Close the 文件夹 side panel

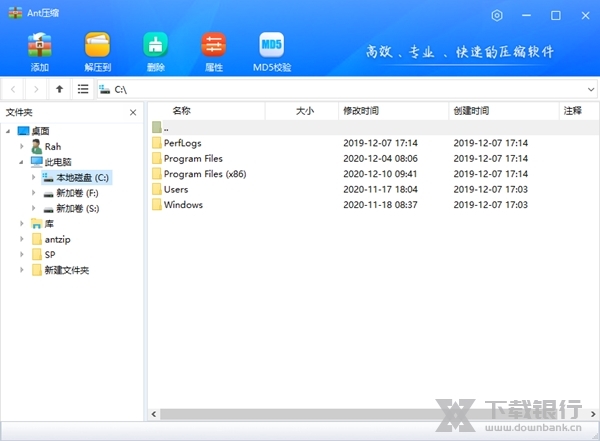coord(133,113)
